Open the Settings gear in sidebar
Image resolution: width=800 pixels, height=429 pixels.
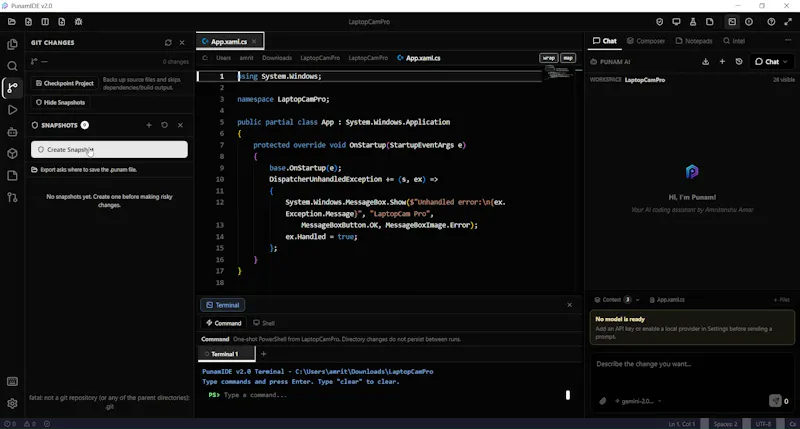(x=12, y=403)
